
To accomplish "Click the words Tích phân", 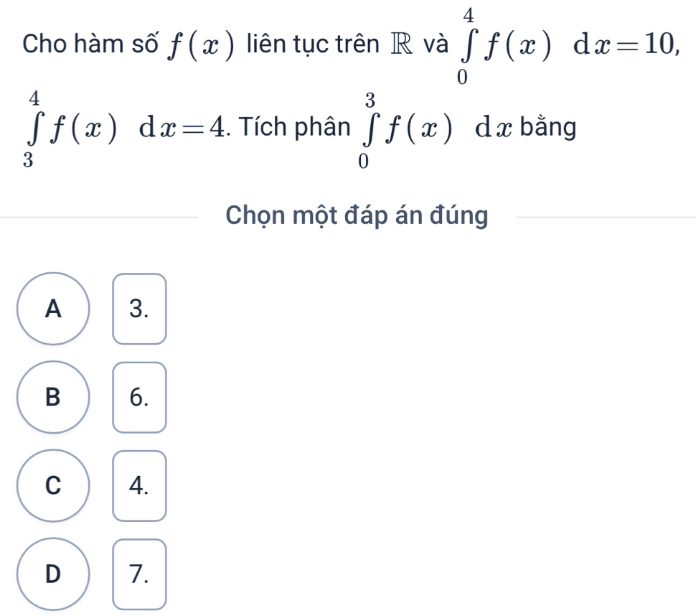I will (x=295, y=128).
